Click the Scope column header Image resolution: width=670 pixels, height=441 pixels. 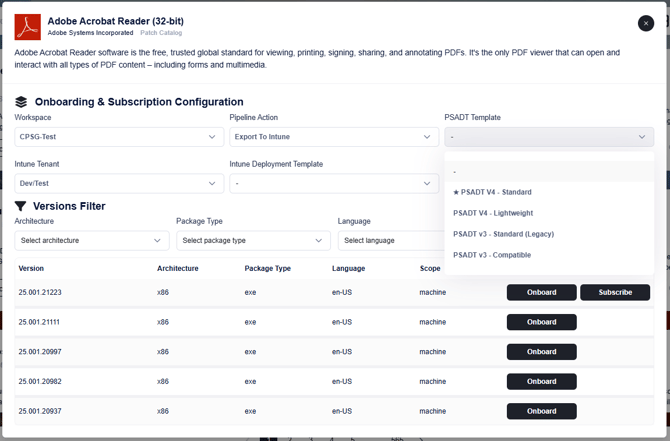click(430, 268)
